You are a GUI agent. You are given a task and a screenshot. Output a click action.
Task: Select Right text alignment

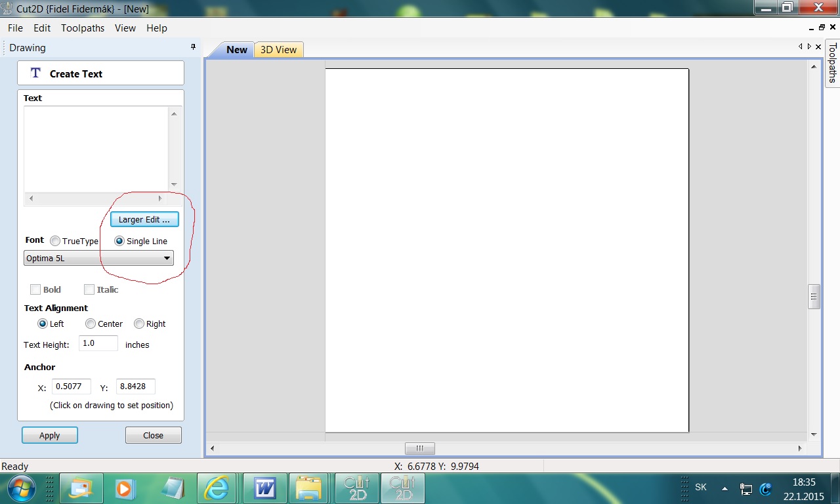139,324
